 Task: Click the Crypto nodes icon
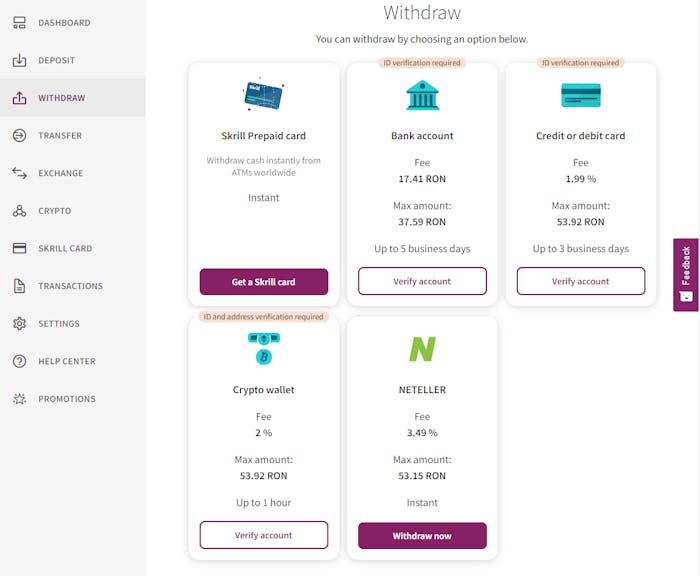pyautogui.click(x=19, y=211)
